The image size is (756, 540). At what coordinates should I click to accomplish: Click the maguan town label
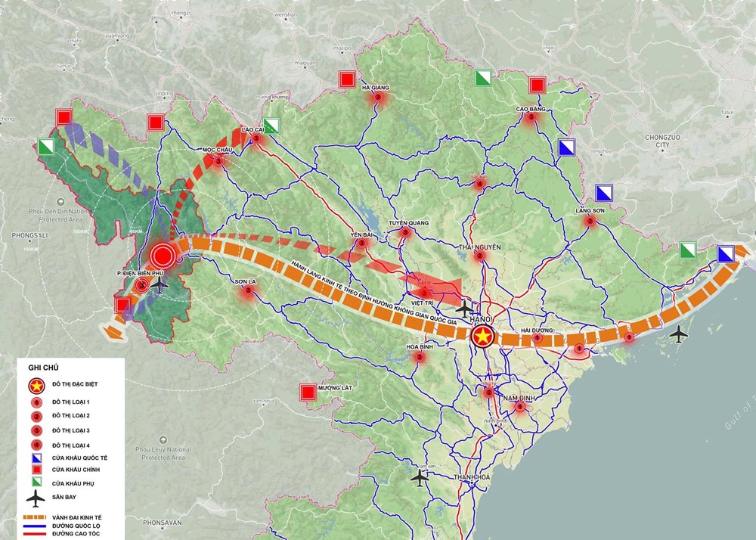tap(305, 64)
